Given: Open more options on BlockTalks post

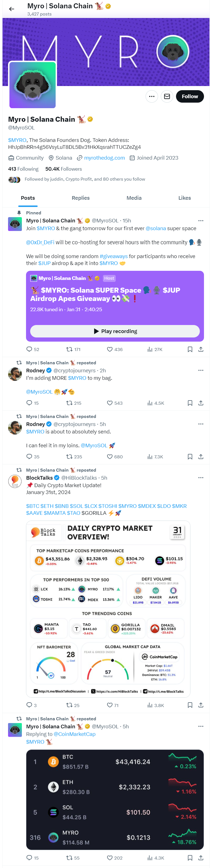Looking at the screenshot, I should point(201,478).
